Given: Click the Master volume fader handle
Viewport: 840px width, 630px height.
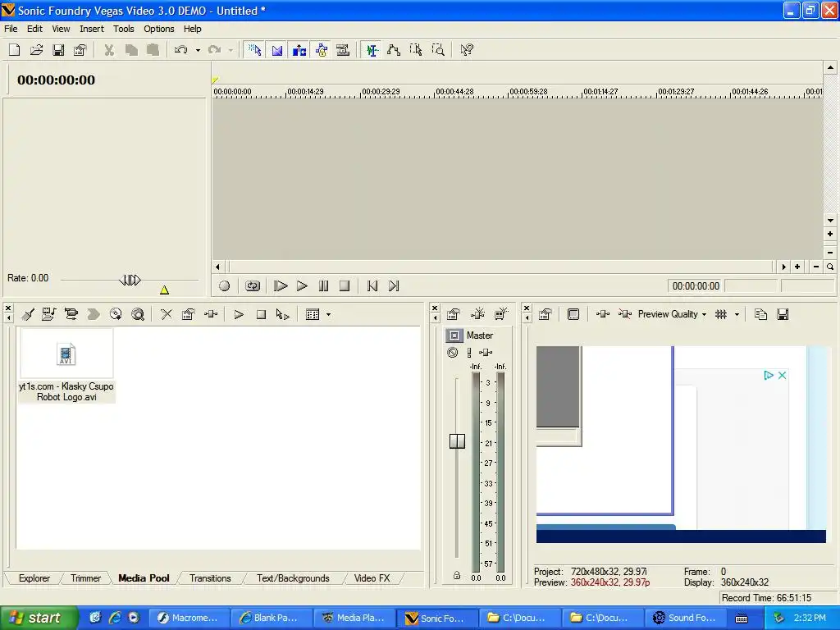Looking at the screenshot, I should coord(457,441).
